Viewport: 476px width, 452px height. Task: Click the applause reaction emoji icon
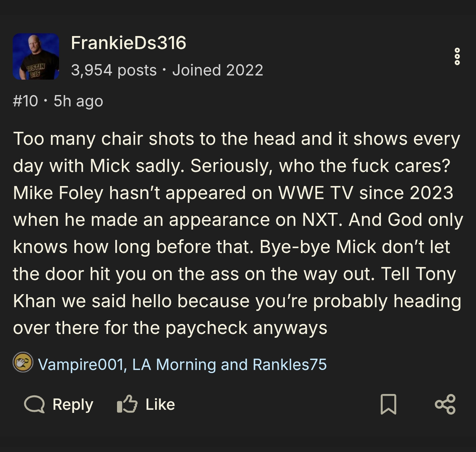point(23,362)
